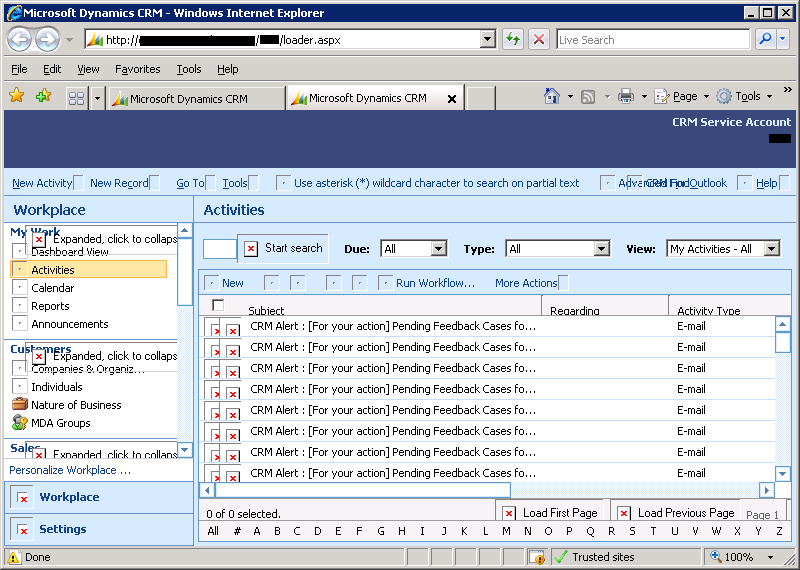Click the letter M in the alphabet filter bar
This screenshot has width=800, height=570.
506,531
